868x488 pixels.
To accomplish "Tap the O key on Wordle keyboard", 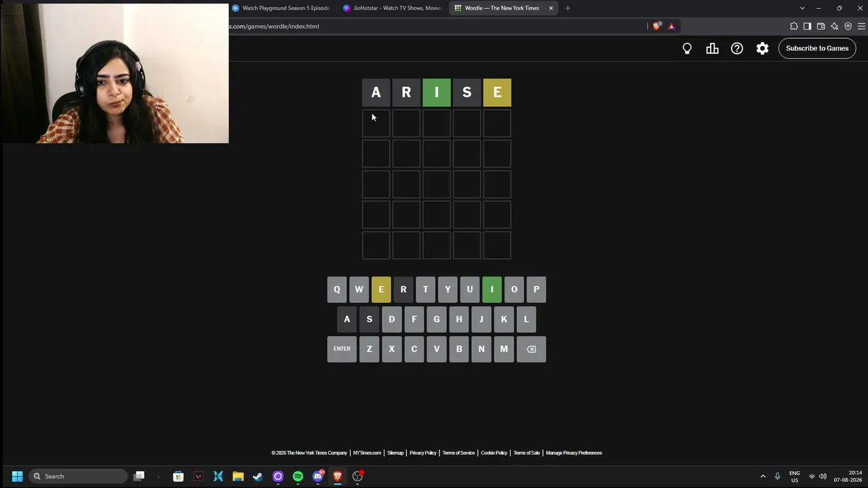I will pos(514,289).
